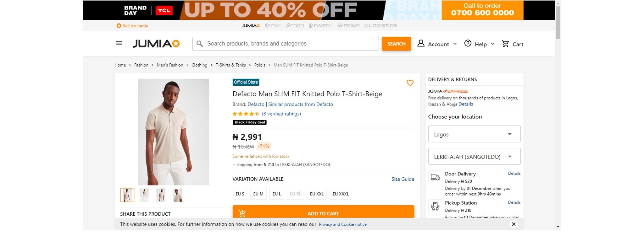644x236 pixels.
Task: Click the Cart icon
Action: pos(505,44)
